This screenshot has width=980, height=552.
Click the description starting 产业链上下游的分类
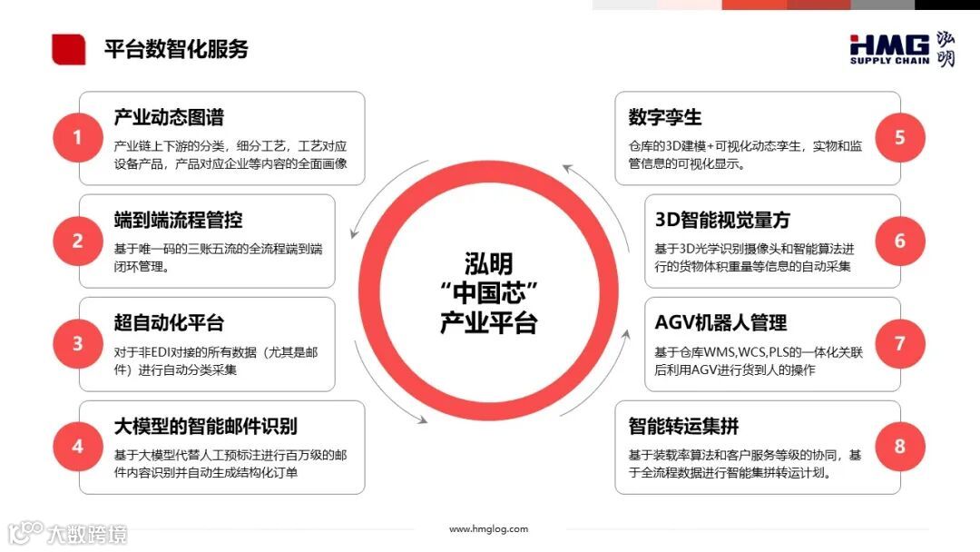coord(230,155)
